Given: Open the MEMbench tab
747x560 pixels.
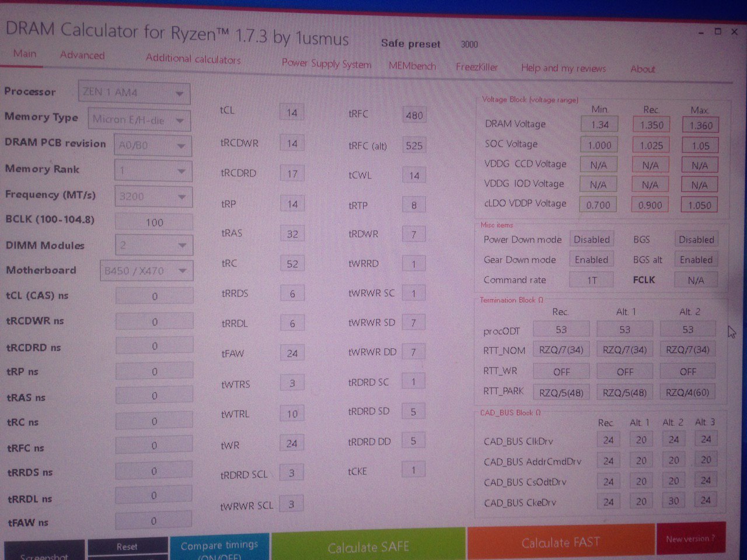Looking at the screenshot, I should [x=412, y=66].
